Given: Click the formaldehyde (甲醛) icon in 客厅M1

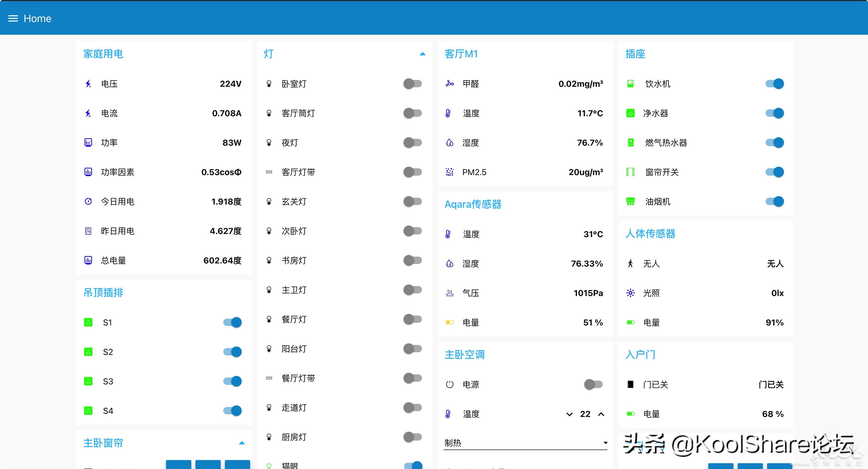Looking at the screenshot, I should pyautogui.click(x=450, y=84).
